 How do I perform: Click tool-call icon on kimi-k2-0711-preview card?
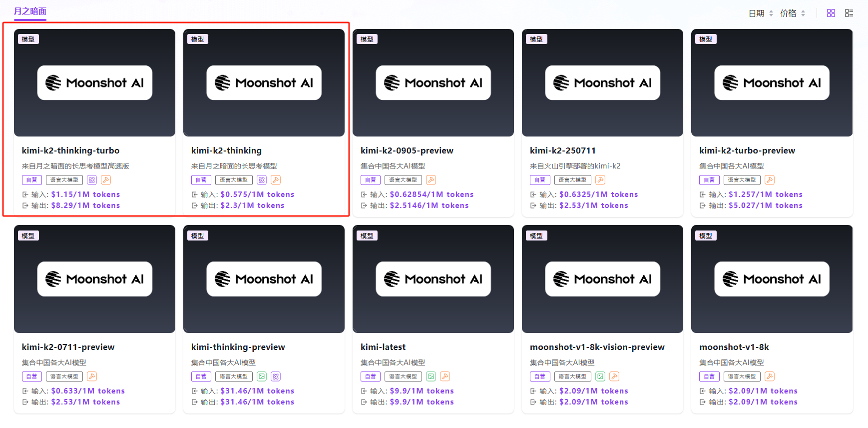pos(92,376)
